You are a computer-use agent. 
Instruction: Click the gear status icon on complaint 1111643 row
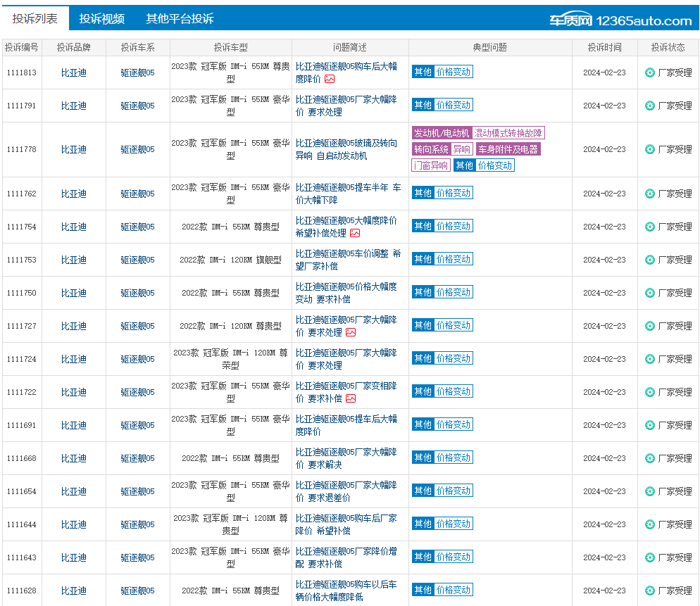tap(649, 557)
